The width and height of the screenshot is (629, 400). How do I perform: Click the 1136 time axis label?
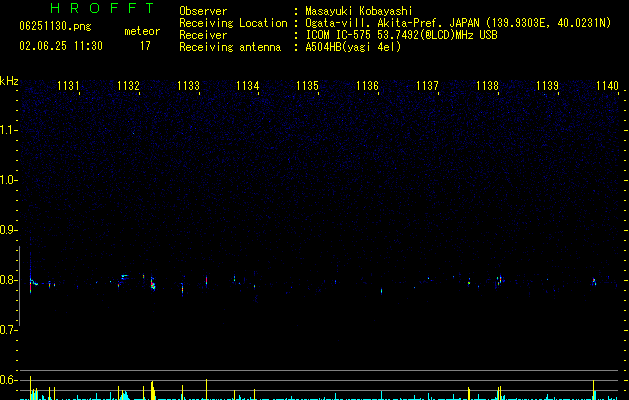point(367,86)
